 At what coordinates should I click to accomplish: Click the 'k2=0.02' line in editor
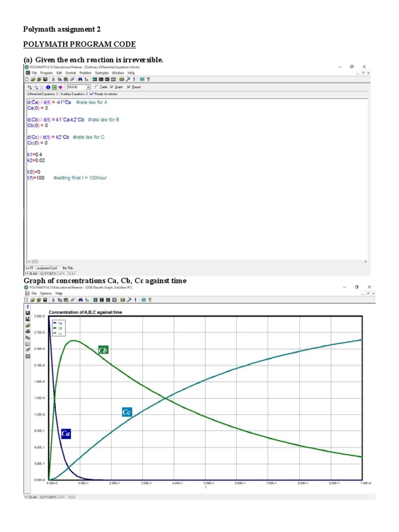click(x=36, y=160)
